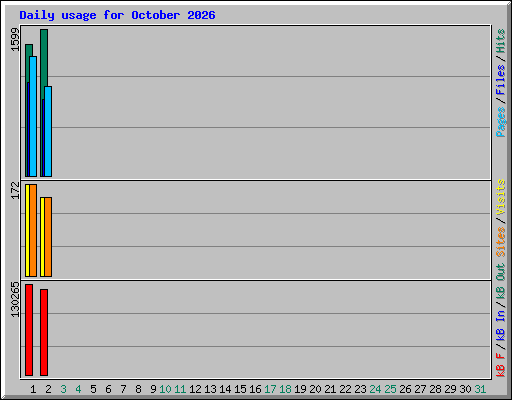Click day 7 on the x-axis
The height and width of the screenshot is (400, 512).
pyautogui.click(x=123, y=389)
